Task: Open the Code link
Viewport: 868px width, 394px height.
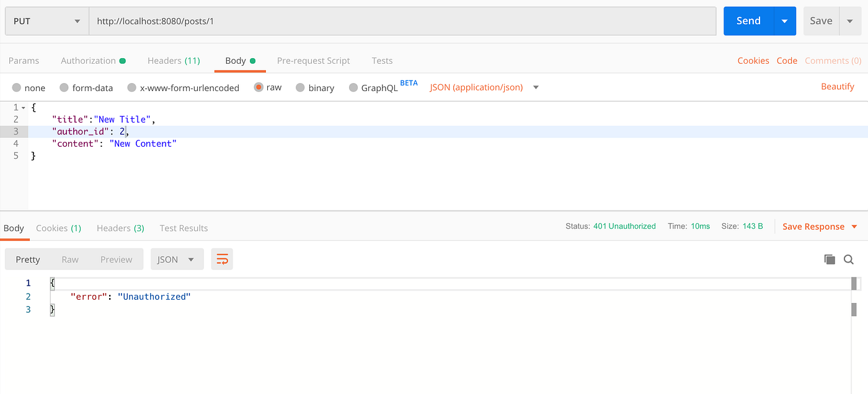Action: (787, 61)
